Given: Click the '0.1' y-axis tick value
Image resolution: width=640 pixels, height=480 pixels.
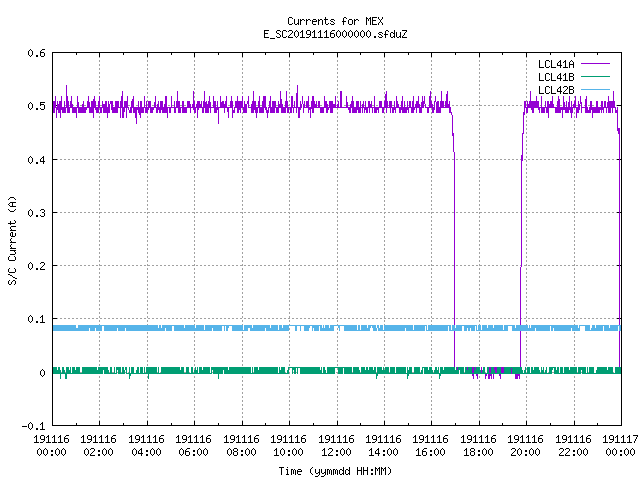Looking at the screenshot, I should [x=36, y=319].
